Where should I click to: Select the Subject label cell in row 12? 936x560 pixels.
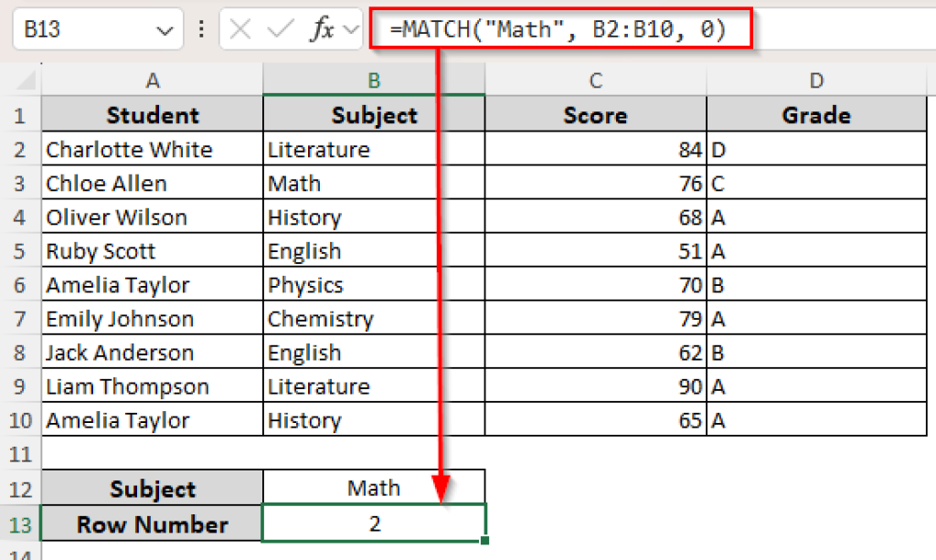(x=152, y=488)
